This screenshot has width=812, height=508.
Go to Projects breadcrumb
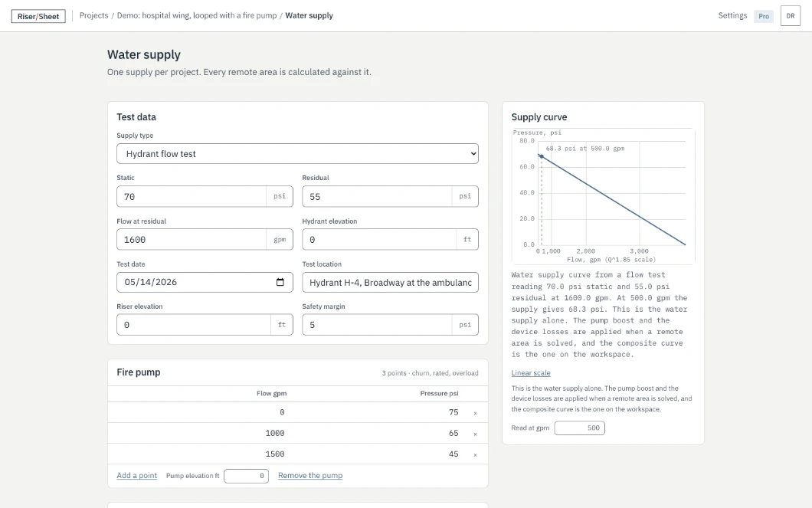click(x=93, y=15)
